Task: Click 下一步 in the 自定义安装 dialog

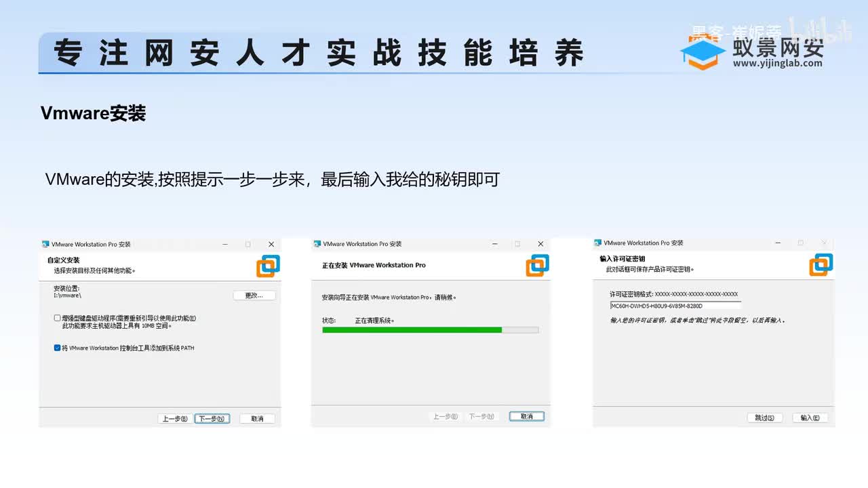Action: click(212, 419)
